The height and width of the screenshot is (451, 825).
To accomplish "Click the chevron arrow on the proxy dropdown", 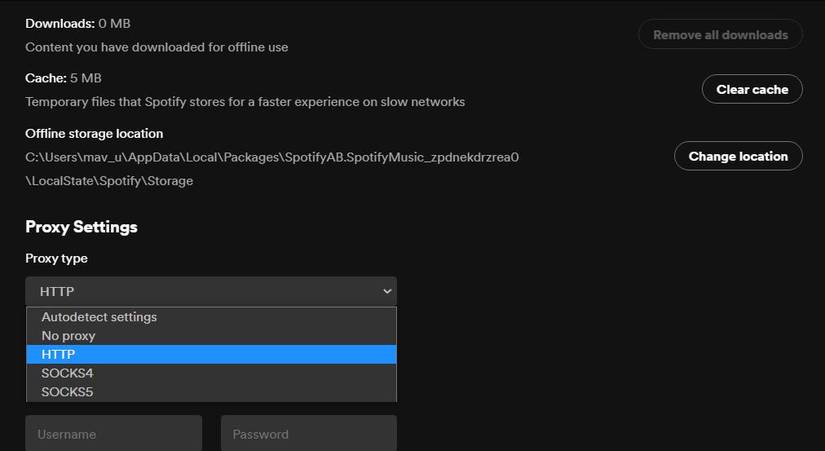I will pyautogui.click(x=387, y=291).
